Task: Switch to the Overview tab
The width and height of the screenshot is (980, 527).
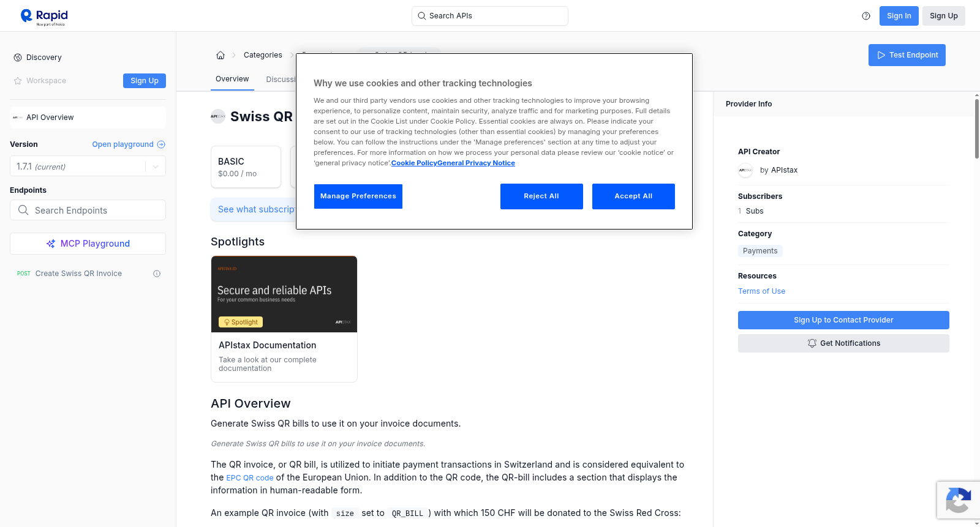Action: [x=232, y=79]
